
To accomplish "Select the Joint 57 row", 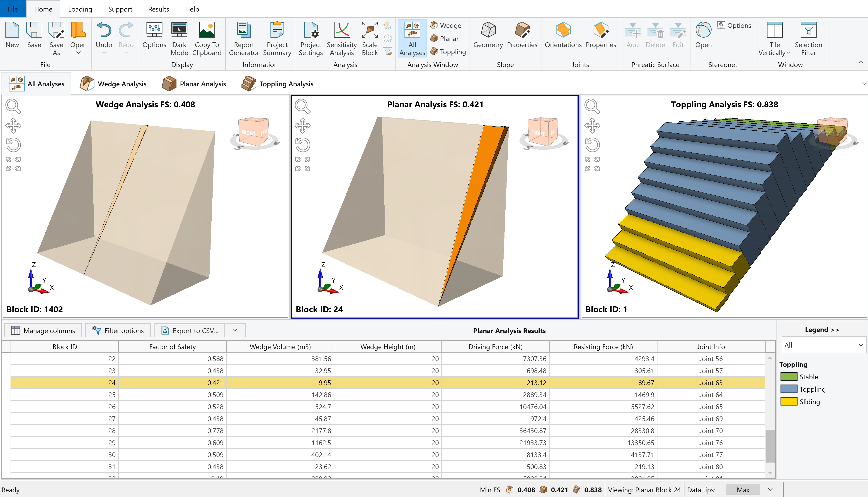I will pos(388,371).
